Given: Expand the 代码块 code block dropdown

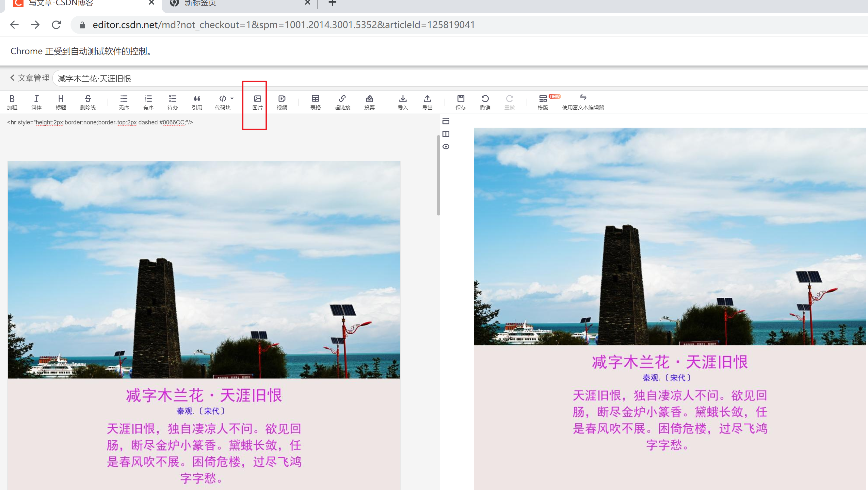Looking at the screenshot, I should (232, 98).
